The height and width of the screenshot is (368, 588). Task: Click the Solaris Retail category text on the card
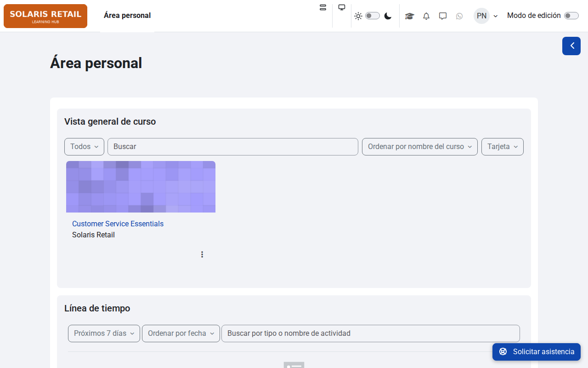[x=93, y=235]
